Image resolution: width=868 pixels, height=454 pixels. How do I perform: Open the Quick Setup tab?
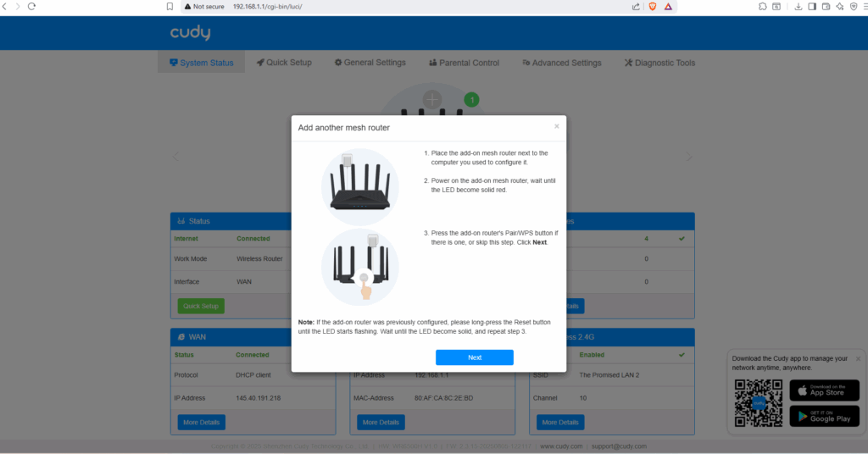(284, 63)
